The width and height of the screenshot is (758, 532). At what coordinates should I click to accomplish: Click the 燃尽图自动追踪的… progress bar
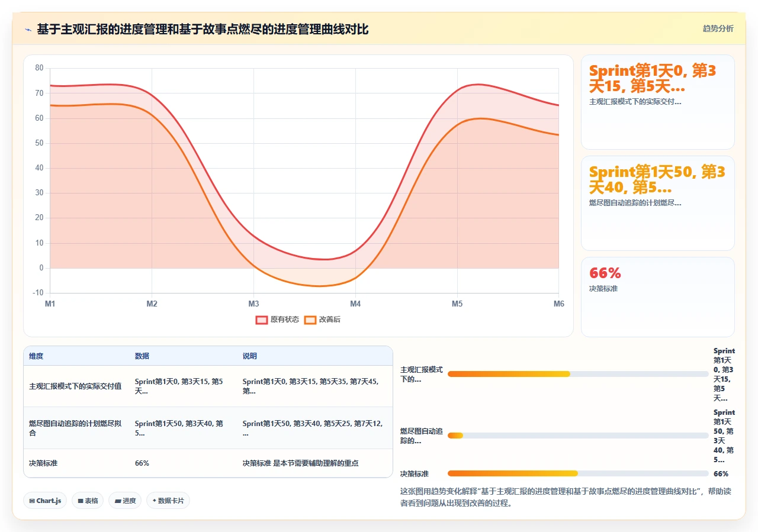pyautogui.click(x=578, y=436)
